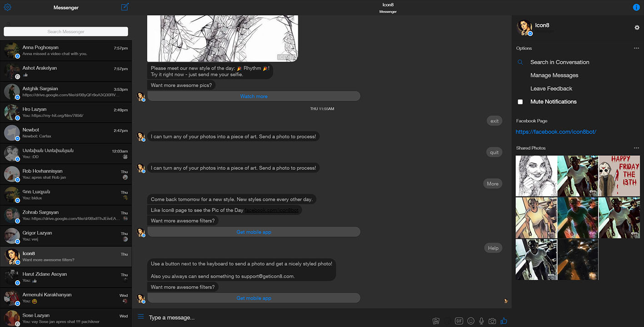Enable Mute Notifications checkbox
The image size is (644, 327).
click(520, 102)
